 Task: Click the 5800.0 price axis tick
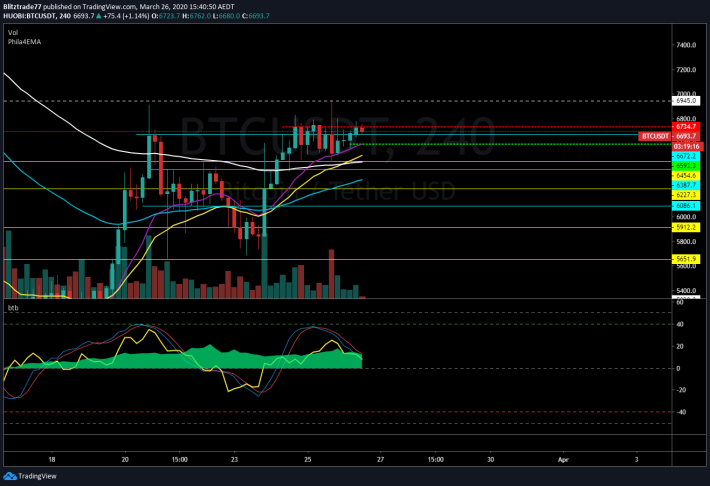pos(686,241)
